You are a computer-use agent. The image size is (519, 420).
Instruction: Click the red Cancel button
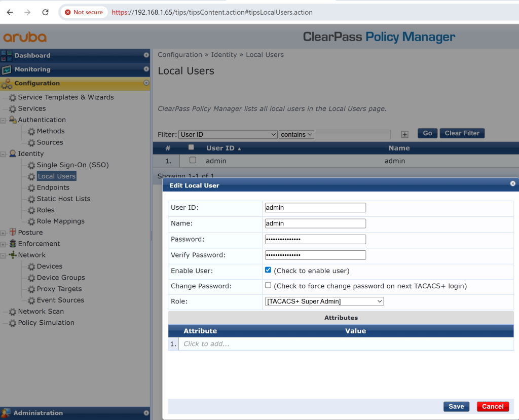click(x=492, y=406)
